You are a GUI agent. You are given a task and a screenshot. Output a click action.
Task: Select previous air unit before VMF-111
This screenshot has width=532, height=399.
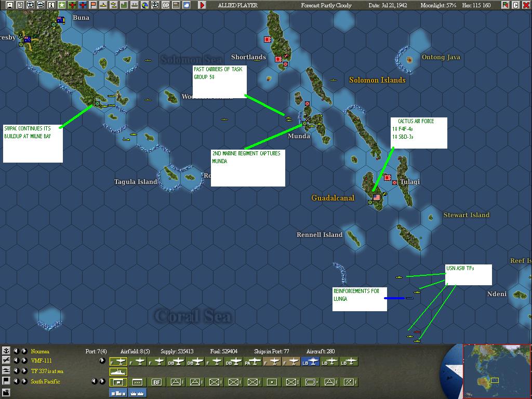click(x=16, y=361)
